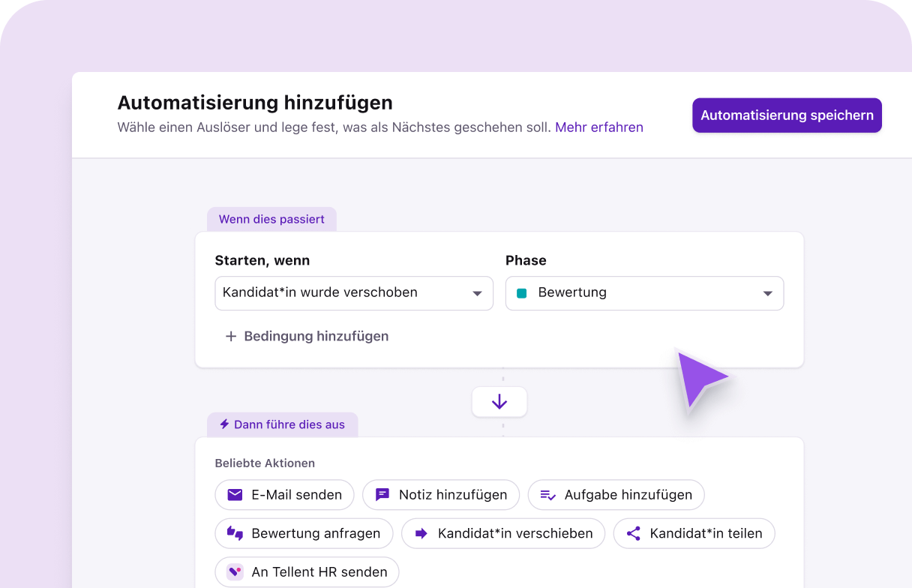Click the caret arrow in the Phase field
The width and height of the screenshot is (912, 588).
tap(767, 293)
